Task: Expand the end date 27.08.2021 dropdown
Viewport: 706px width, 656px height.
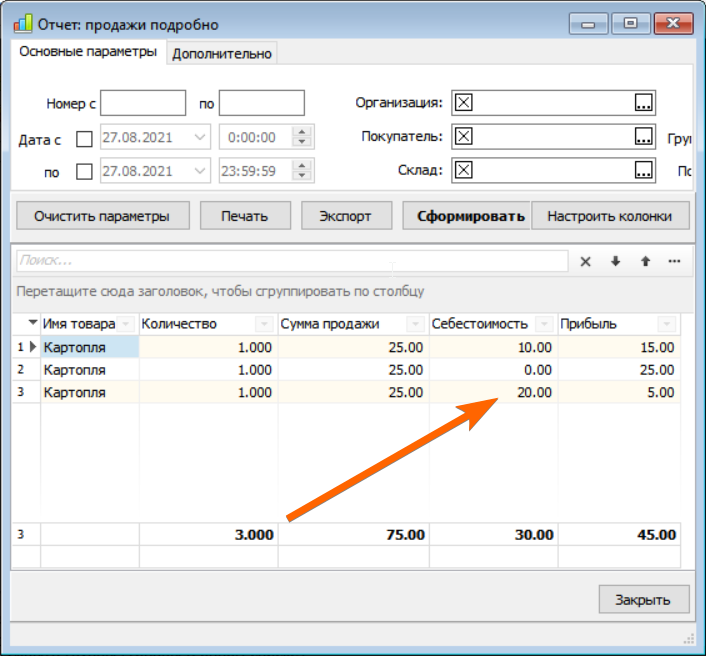Action: pyautogui.click(x=200, y=171)
